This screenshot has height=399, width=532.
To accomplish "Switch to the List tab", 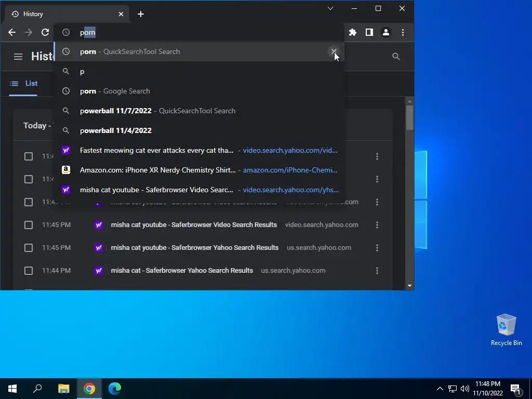I will click(23, 84).
